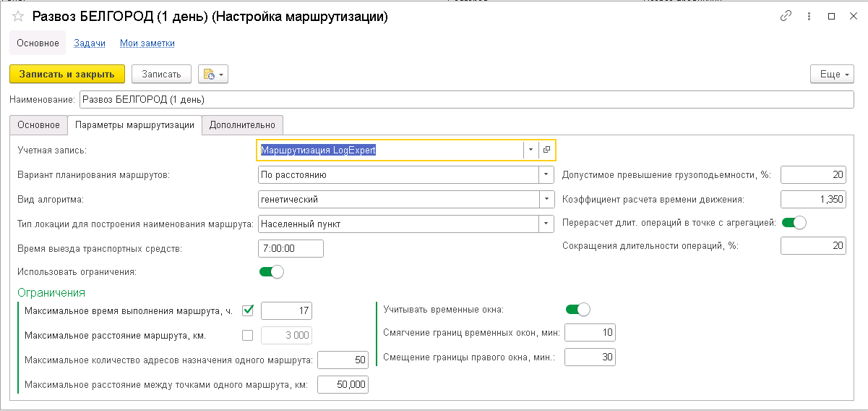
Task: Edit max destination addresses count field
Action: point(343,360)
